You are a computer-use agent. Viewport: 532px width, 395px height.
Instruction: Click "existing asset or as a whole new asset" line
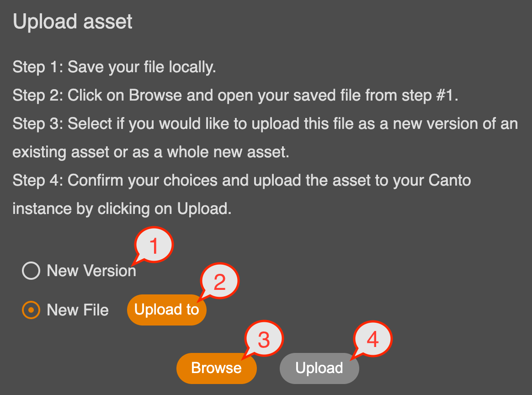[x=151, y=152]
